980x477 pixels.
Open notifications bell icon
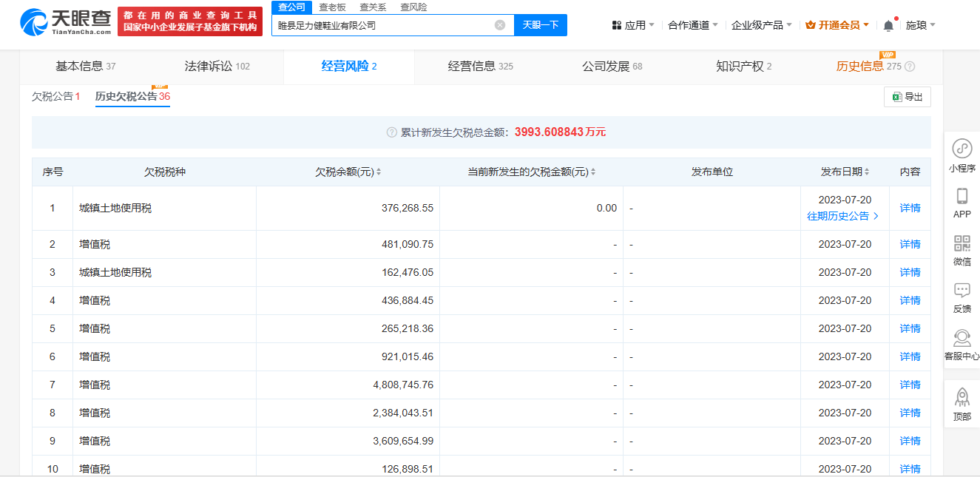tap(888, 25)
